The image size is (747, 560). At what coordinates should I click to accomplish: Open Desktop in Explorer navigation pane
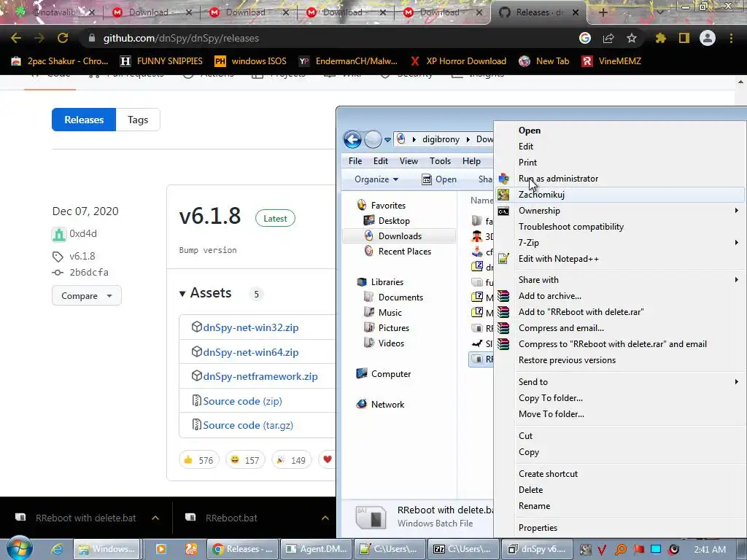pos(393,220)
